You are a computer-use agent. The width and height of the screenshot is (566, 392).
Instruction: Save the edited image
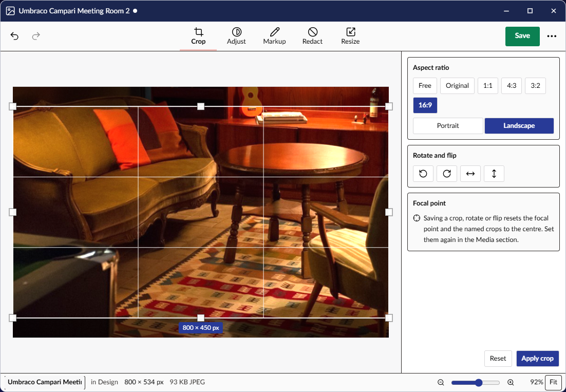tap(522, 36)
